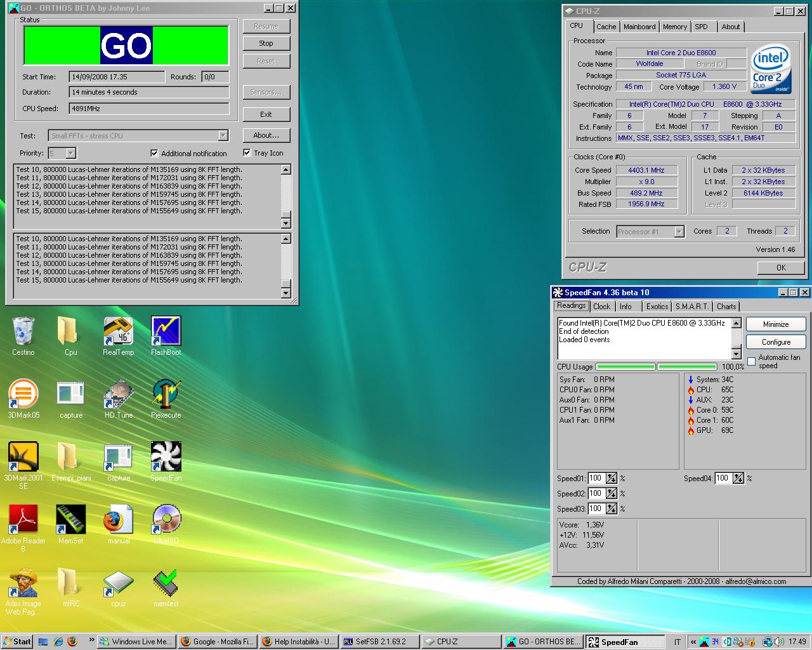This screenshot has width=812, height=650.
Task: Click IT language indicator in taskbar
Action: point(678,642)
